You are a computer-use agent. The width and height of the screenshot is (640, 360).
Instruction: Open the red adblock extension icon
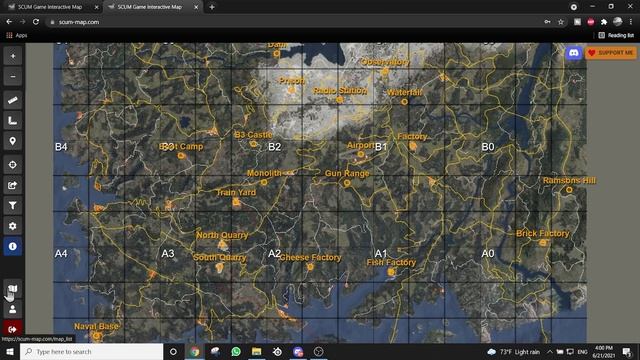tap(591, 22)
